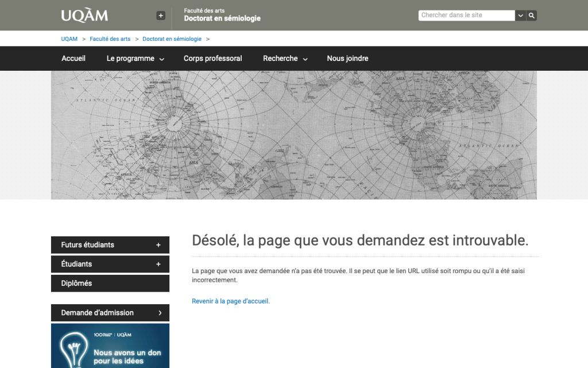The height and width of the screenshot is (368, 588).
Task: Click 'Doctorat en sémiologie' breadcrumb link
Action: click(x=172, y=39)
